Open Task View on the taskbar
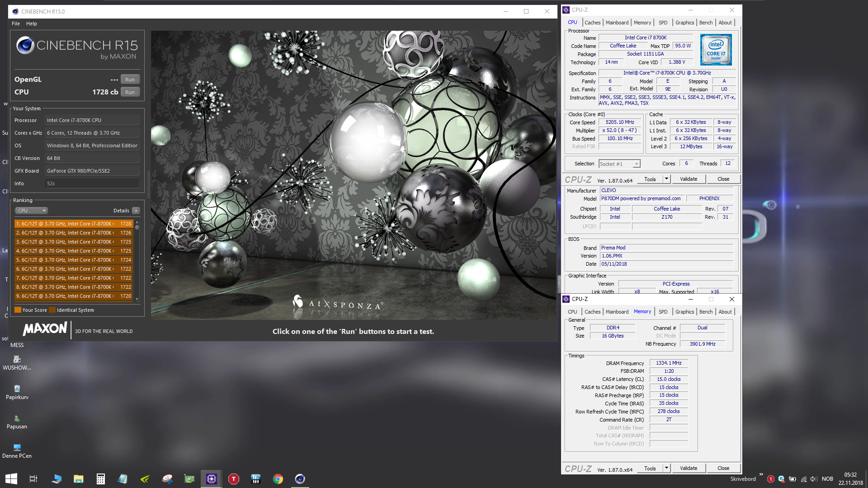Image resolution: width=868 pixels, height=488 pixels. [x=33, y=479]
